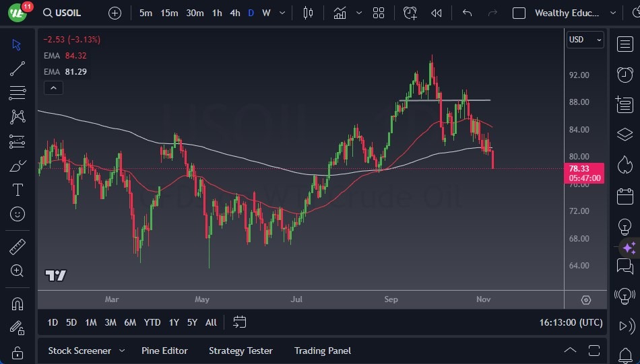The image size is (640, 364).
Task: Toggle lock all drawing tools
Action: coord(18,353)
